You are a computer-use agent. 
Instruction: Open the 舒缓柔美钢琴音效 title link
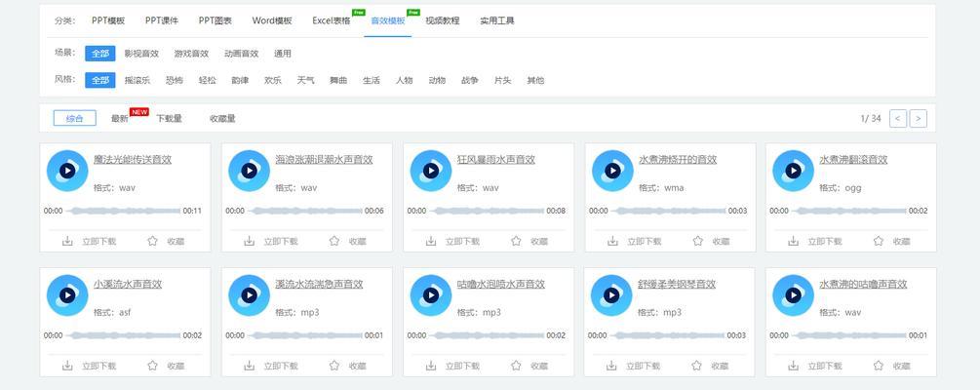(677, 284)
